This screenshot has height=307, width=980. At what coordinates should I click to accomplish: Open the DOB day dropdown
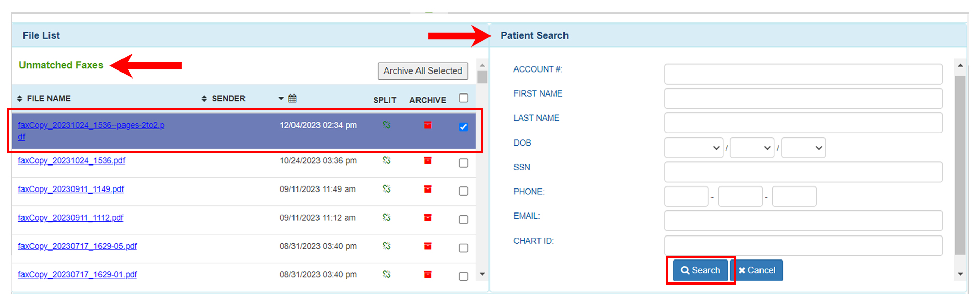(x=752, y=148)
